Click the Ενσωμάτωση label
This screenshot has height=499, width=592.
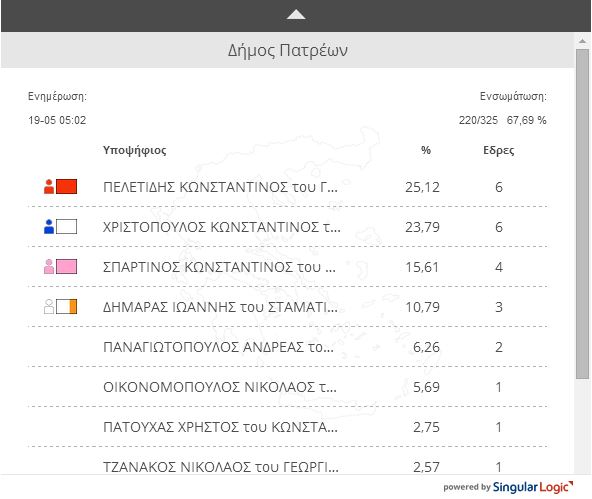(513, 97)
